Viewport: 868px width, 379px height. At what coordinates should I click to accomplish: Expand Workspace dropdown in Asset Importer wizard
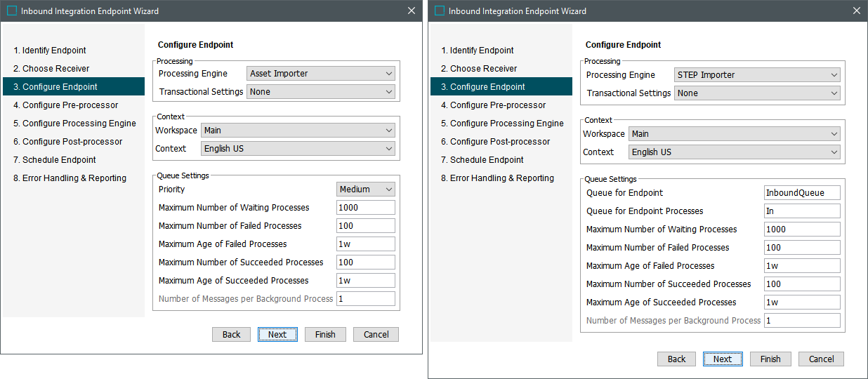coord(298,131)
